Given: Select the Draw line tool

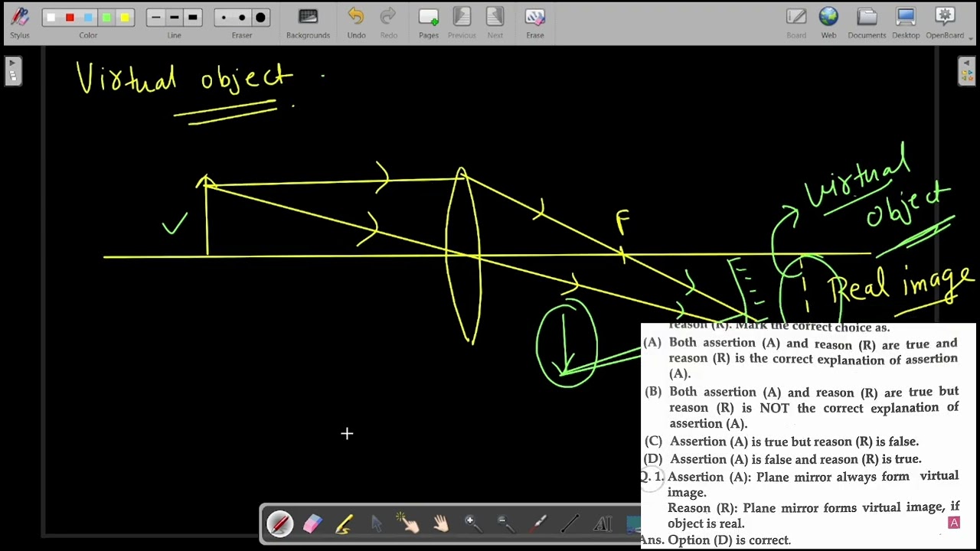Looking at the screenshot, I should click(570, 523).
